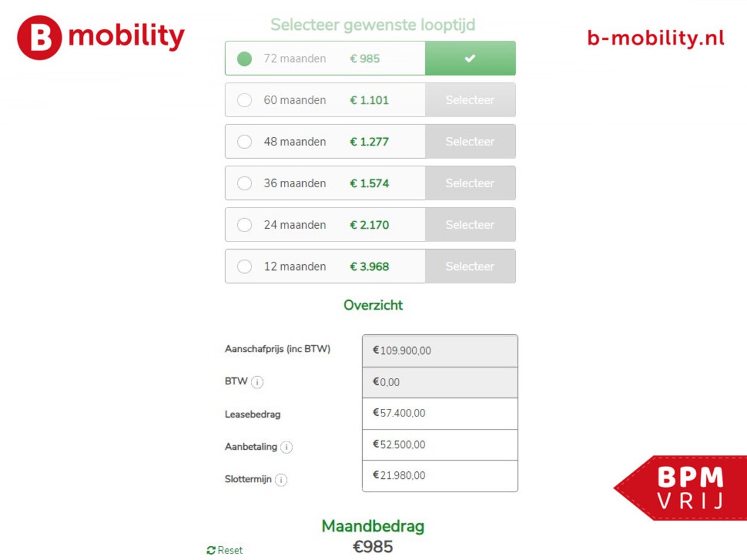The width and height of the screenshot is (747, 560).
Task: Select the 12 maanden radio button
Action: click(x=244, y=267)
